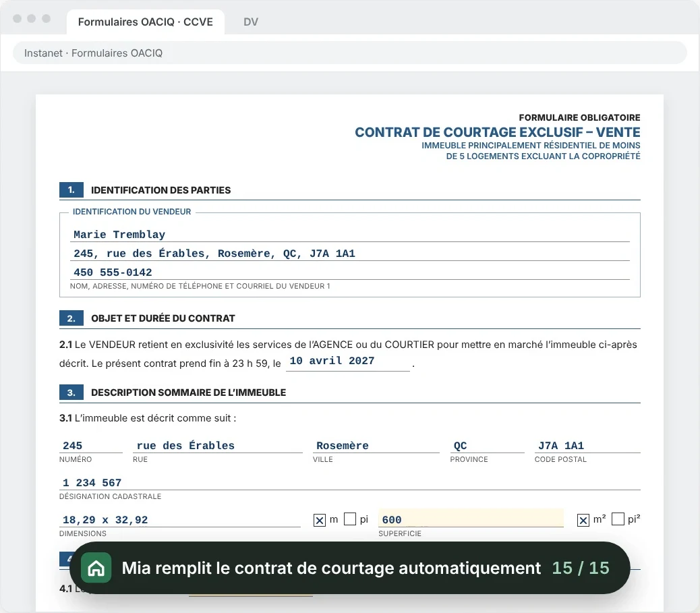Screen dimensions: 700x613
Task: Click the Superficie field containing 600
Action: pos(471,519)
